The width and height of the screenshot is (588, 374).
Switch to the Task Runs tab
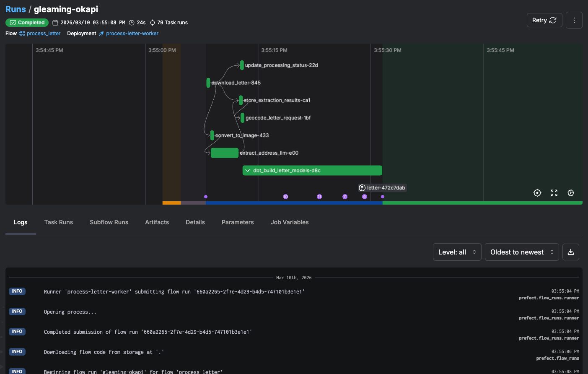pyautogui.click(x=59, y=222)
